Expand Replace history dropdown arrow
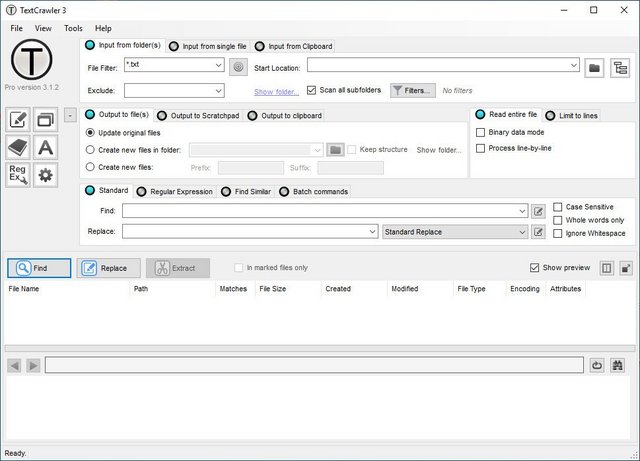This screenshot has height=461, width=640. 372,232
